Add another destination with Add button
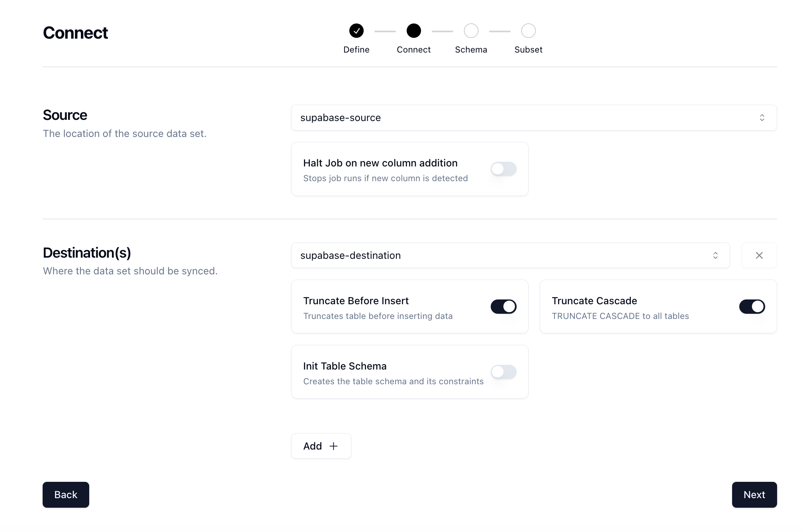Image resolution: width=803 pixels, height=532 pixels. pos(321,446)
